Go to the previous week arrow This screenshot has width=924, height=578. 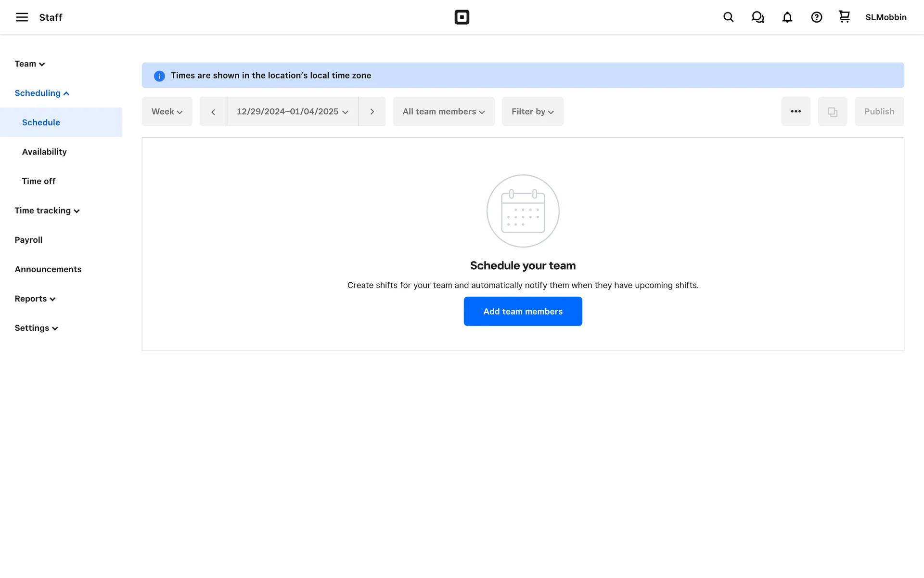(213, 112)
